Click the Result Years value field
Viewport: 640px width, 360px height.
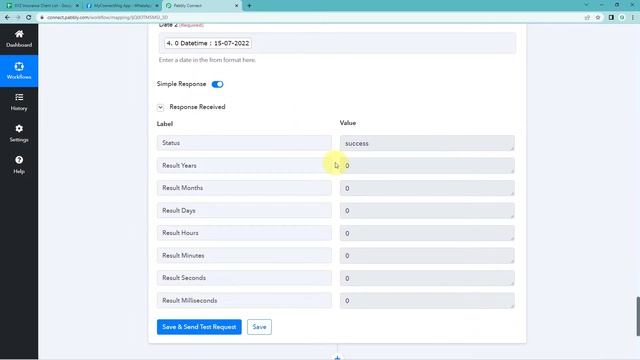(427, 166)
